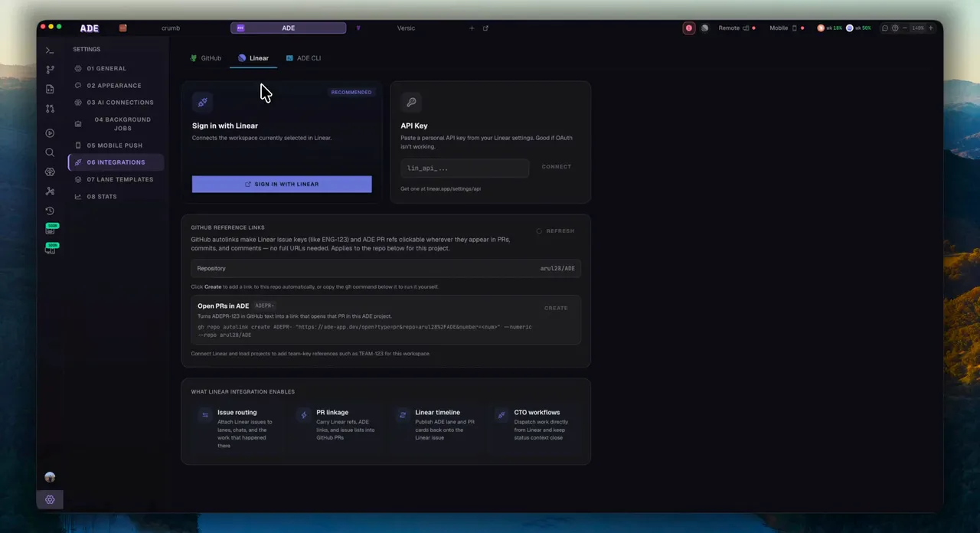Click the plug icon on the Sign in card

(x=202, y=102)
